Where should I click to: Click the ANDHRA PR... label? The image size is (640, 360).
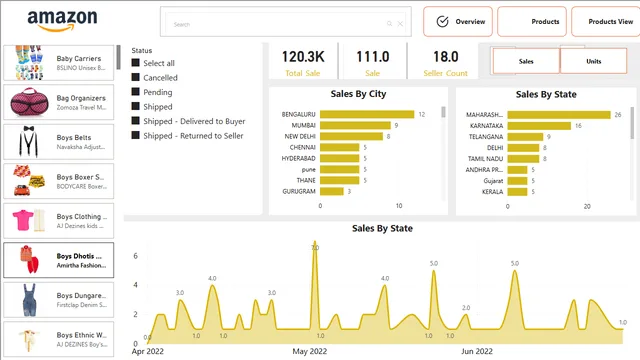click(484, 170)
